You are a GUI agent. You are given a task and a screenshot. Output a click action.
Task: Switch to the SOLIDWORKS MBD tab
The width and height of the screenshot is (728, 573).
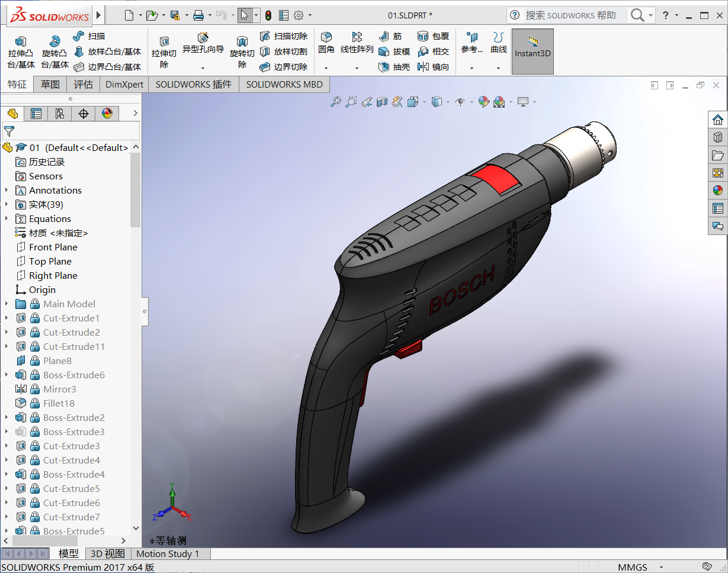[284, 84]
